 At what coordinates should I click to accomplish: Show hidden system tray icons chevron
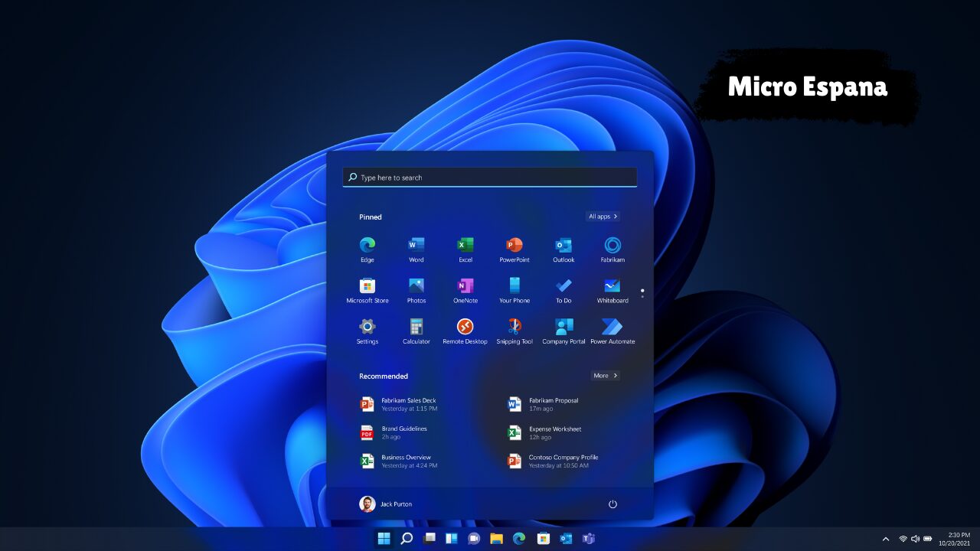tap(886, 539)
